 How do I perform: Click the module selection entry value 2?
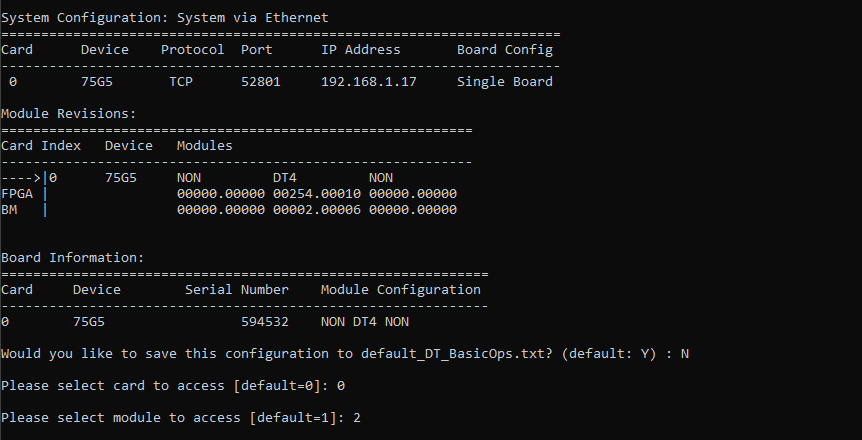click(x=357, y=418)
